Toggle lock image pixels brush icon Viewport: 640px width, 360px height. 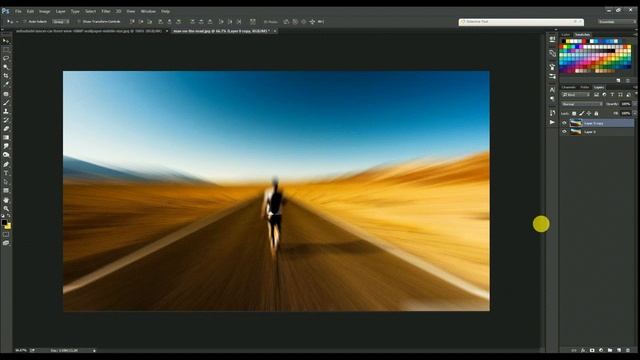click(x=581, y=113)
